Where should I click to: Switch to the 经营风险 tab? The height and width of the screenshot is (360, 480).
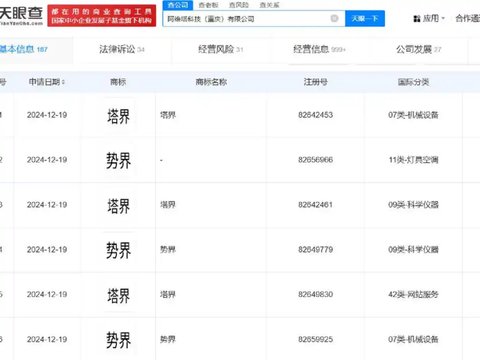coord(221,49)
